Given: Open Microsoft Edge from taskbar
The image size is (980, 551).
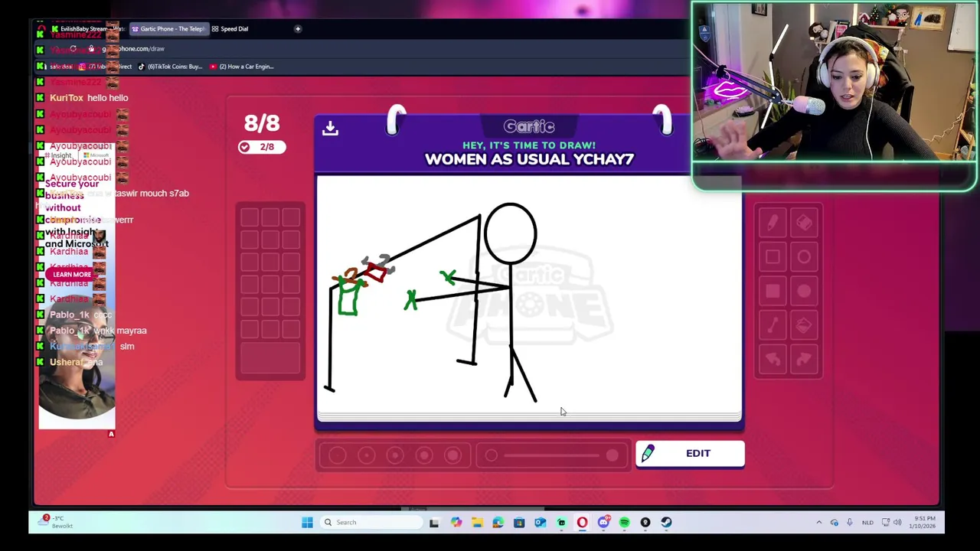Looking at the screenshot, I should (x=498, y=523).
